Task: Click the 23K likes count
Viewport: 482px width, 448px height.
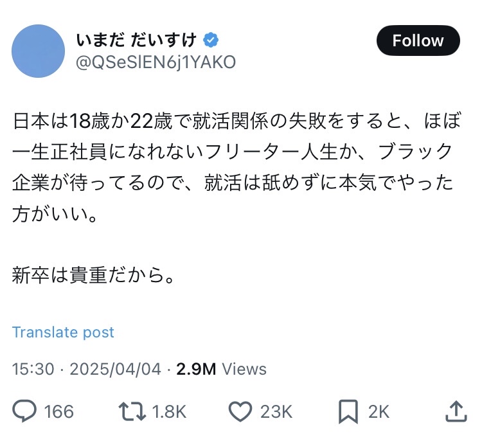Action: pyautogui.click(x=276, y=411)
